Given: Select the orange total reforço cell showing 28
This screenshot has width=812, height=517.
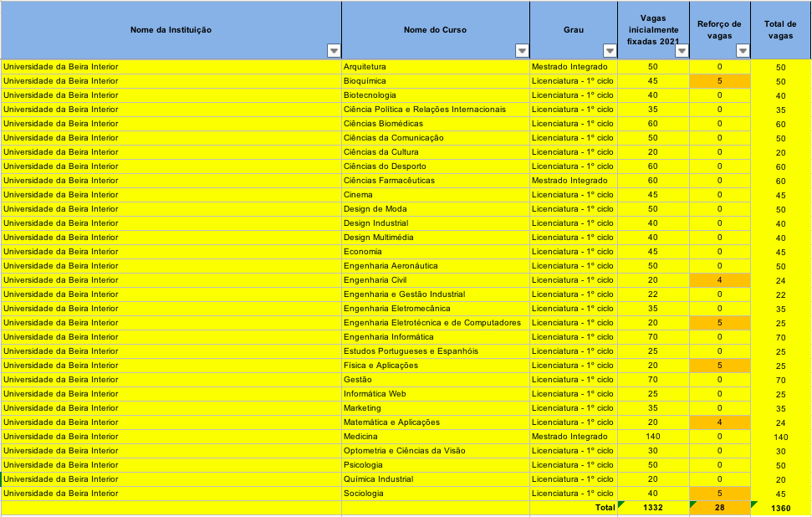Looking at the screenshot, I should coord(719,508).
